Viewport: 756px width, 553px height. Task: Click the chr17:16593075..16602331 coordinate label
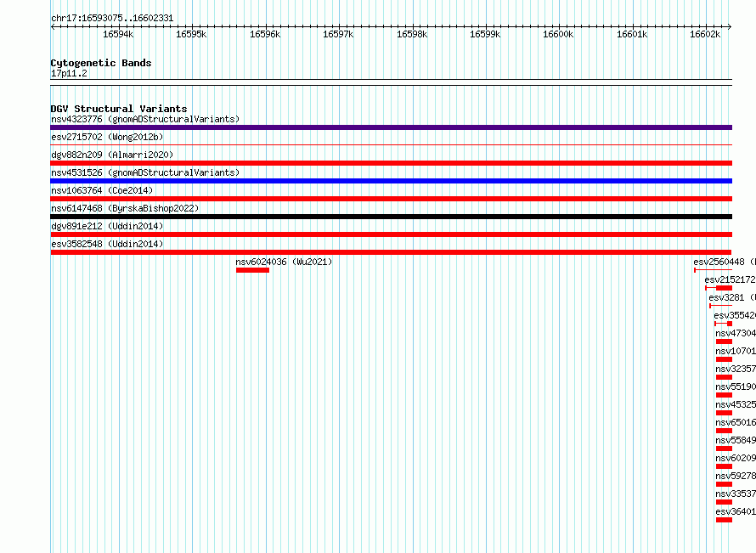coord(112,18)
